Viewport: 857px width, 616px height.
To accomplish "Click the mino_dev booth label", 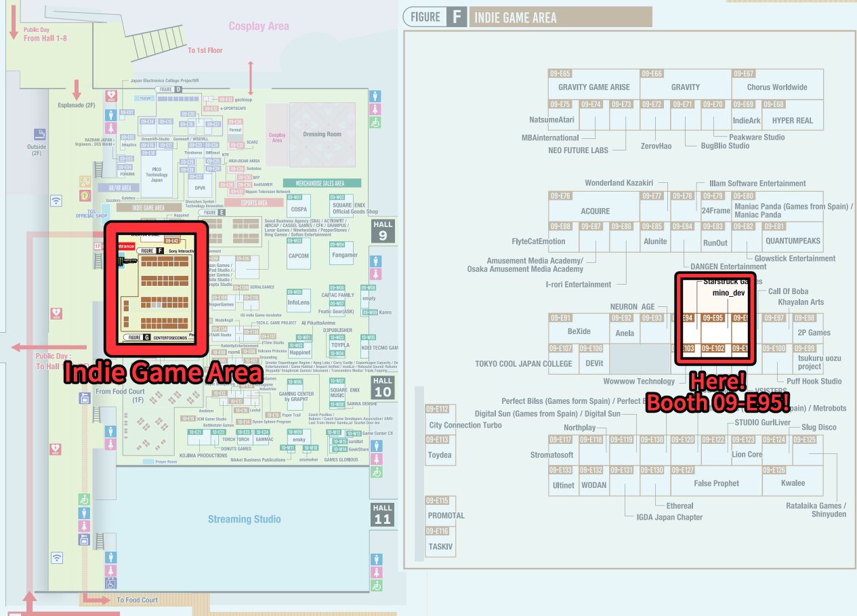I will click(728, 293).
